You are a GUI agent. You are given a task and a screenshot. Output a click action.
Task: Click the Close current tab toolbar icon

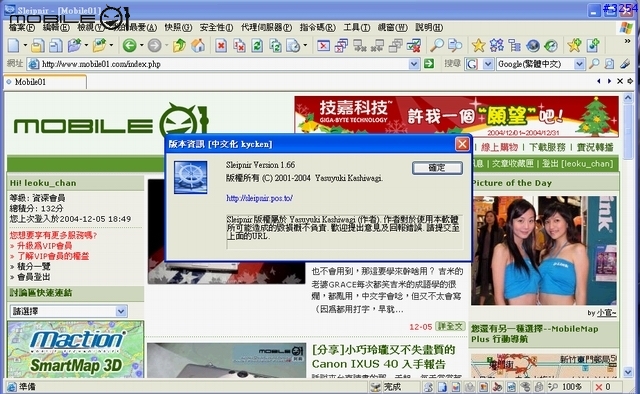click(x=323, y=45)
